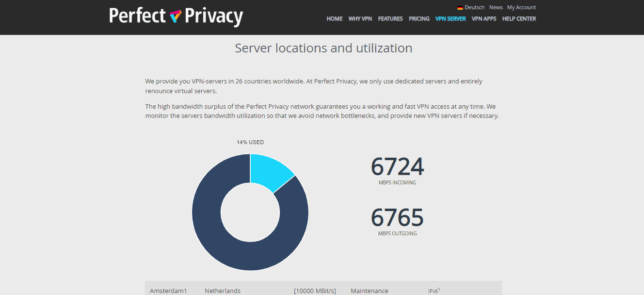This screenshot has height=295, width=644.
Task: Select the VPN SERVER navigation item
Action: click(450, 18)
